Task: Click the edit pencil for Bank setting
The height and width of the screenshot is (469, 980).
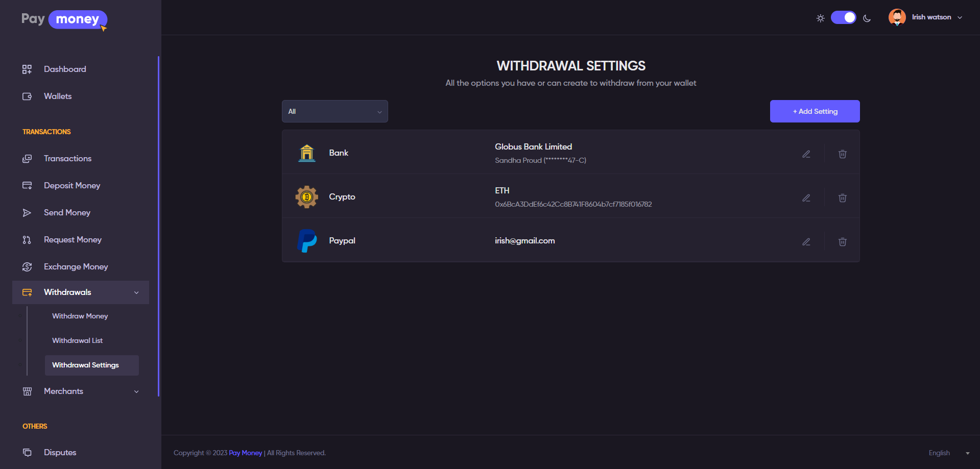Action: [806, 154]
